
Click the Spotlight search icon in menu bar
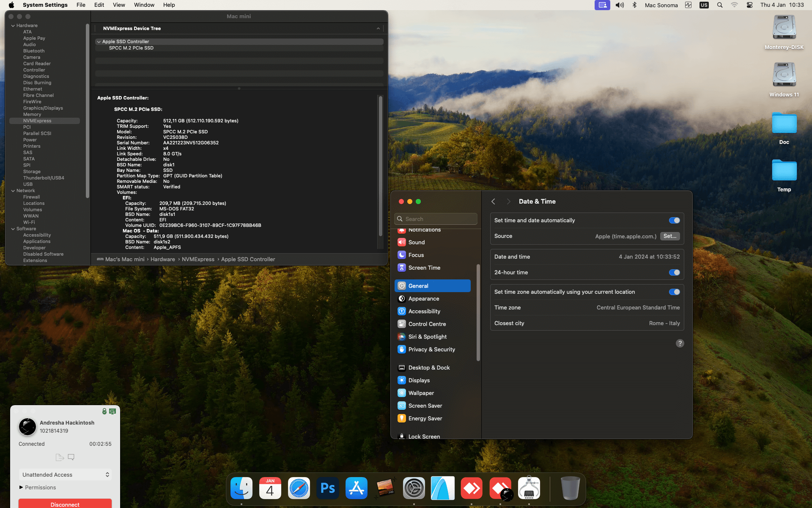[x=720, y=5]
